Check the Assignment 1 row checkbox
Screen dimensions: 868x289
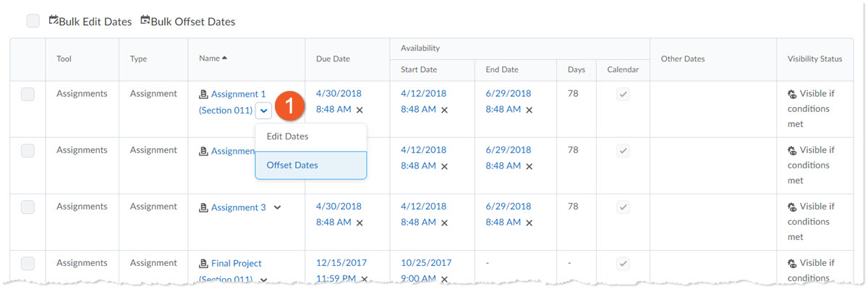pyautogui.click(x=27, y=94)
